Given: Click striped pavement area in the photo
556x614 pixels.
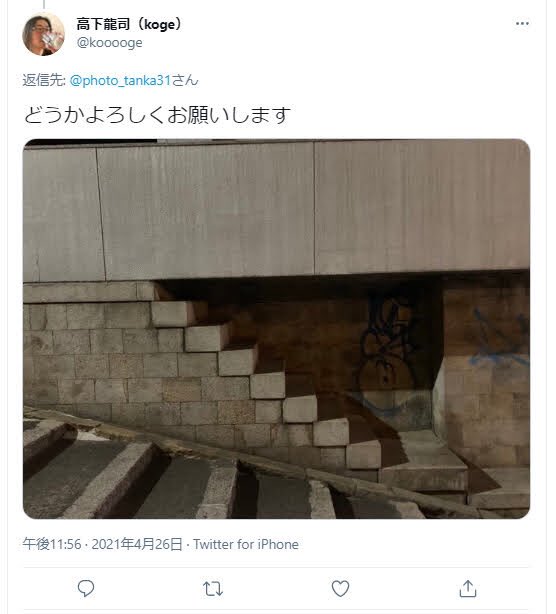Looking at the screenshot, I should tap(157, 478).
